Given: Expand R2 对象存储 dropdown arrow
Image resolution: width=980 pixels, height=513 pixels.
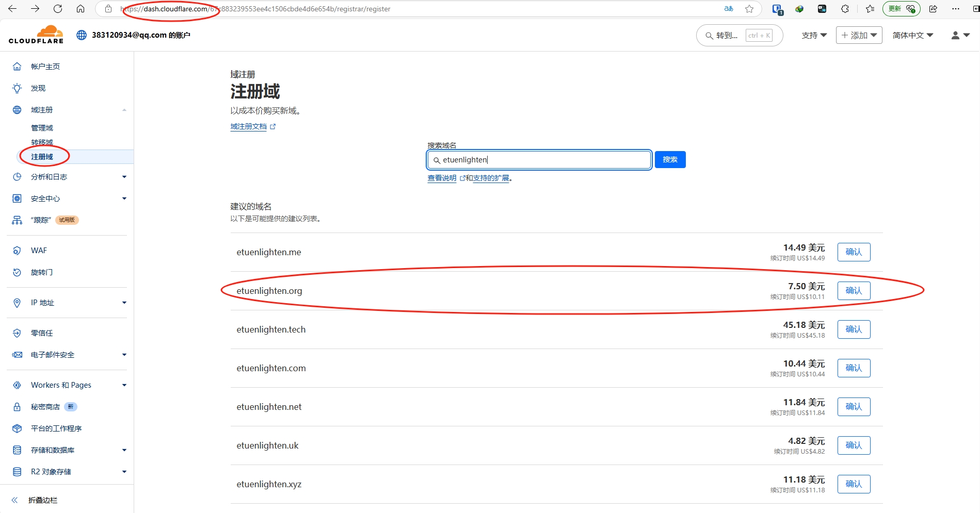Looking at the screenshot, I should (x=124, y=472).
